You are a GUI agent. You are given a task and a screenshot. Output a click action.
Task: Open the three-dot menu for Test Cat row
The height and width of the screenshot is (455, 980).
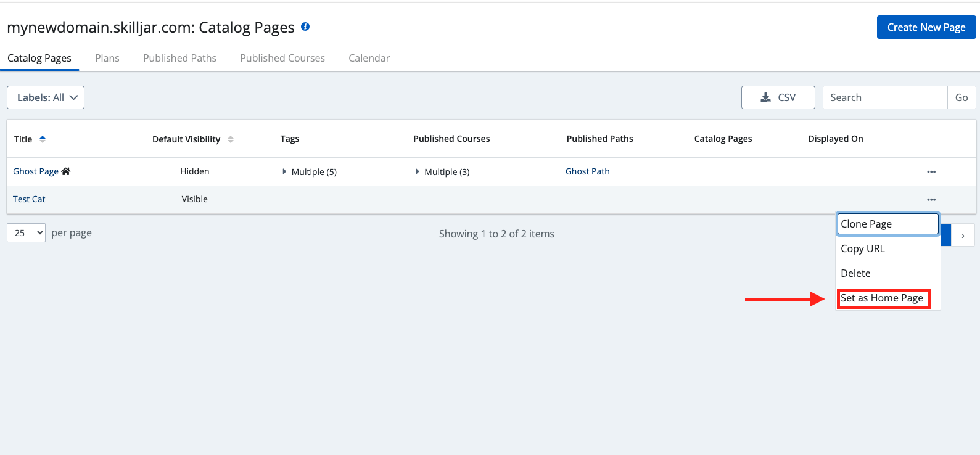(931, 200)
